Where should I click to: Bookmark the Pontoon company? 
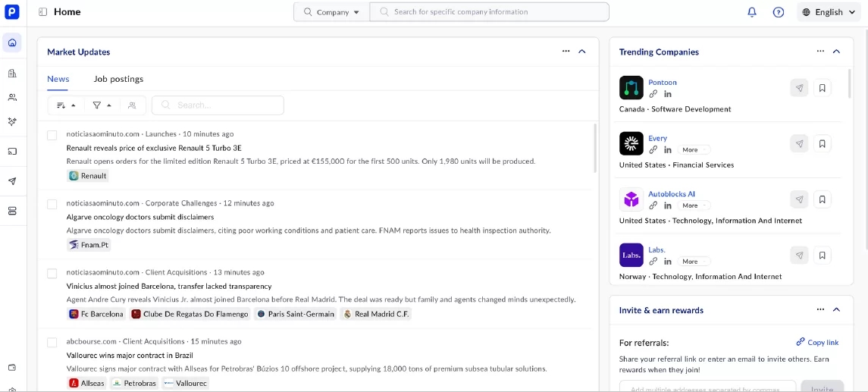point(822,88)
